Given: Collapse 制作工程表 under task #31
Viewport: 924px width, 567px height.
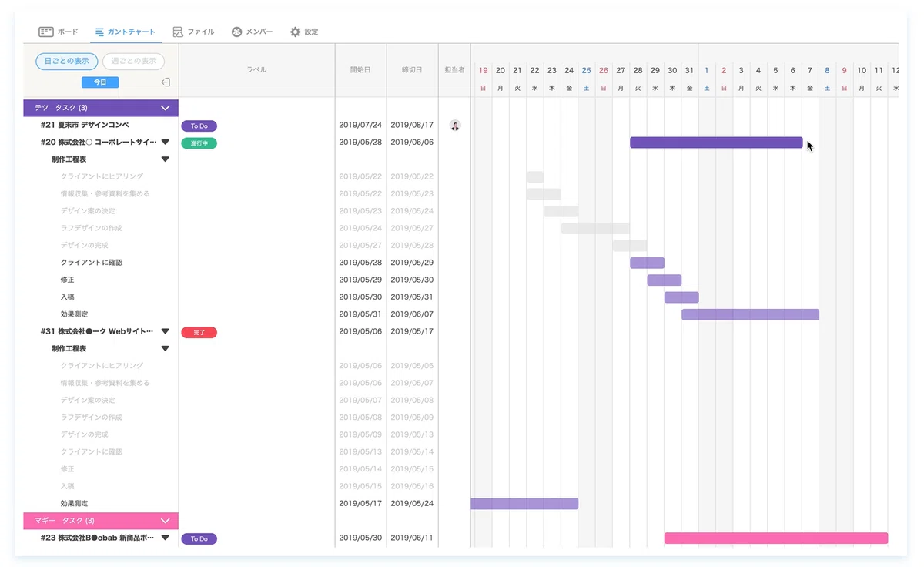Looking at the screenshot, I should (x=165, y=348).
